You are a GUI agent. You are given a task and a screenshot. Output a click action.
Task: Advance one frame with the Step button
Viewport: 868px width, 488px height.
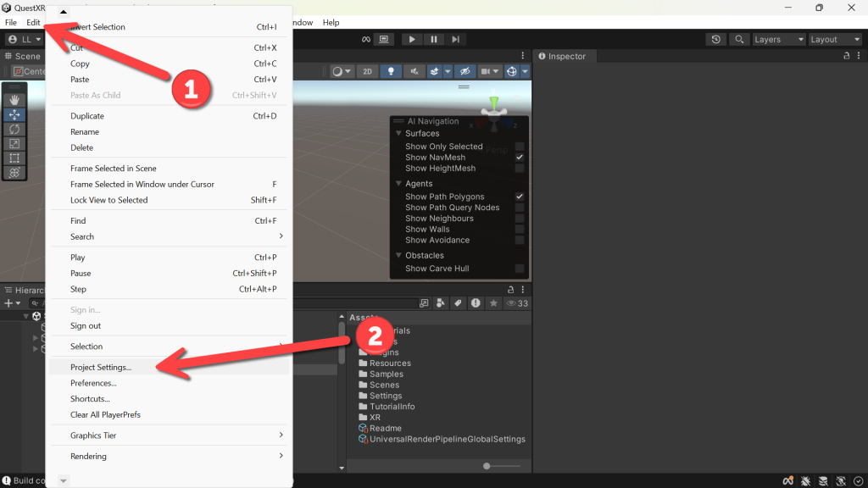(455, 39)
